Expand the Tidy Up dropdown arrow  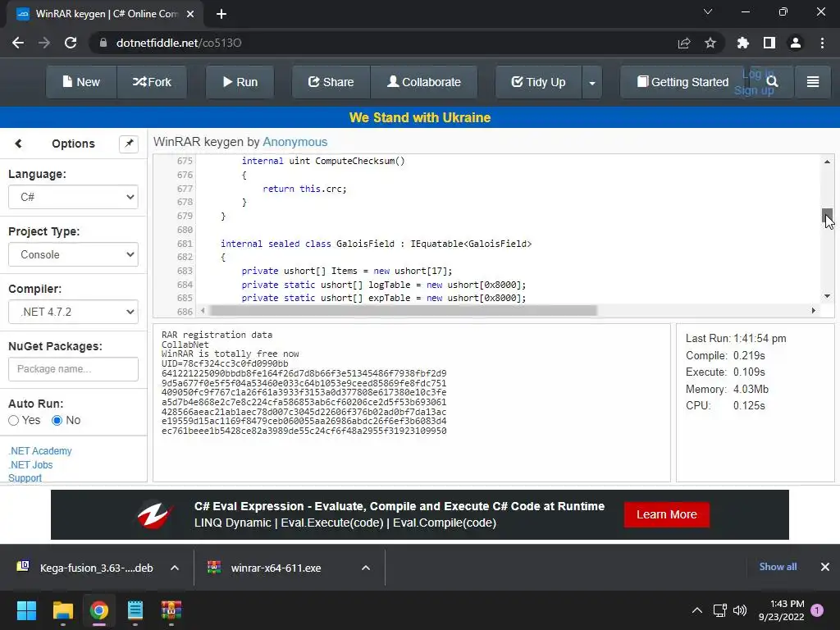click(592, 83)
